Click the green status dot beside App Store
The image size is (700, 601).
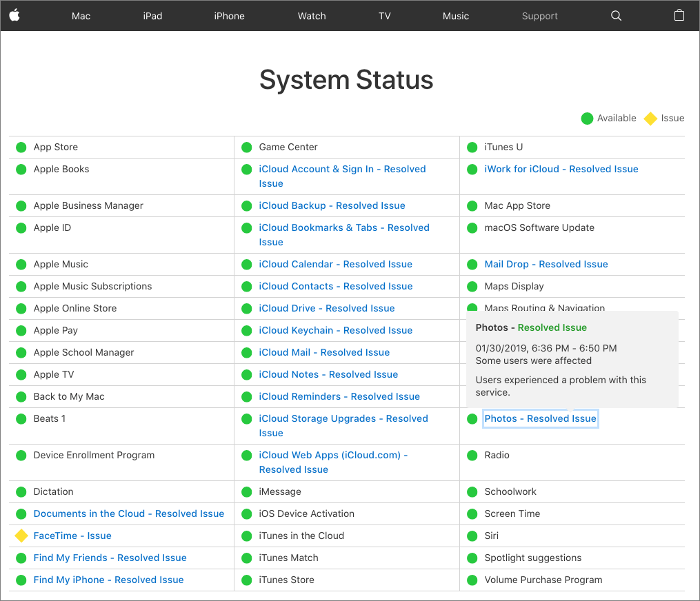click(21, 147)
